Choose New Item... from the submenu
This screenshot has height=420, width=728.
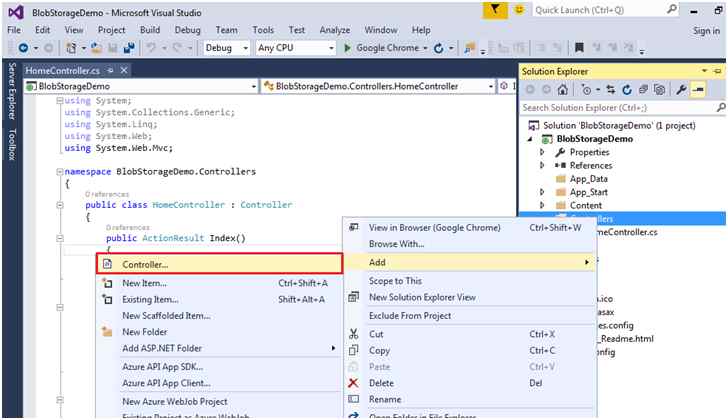220,283
